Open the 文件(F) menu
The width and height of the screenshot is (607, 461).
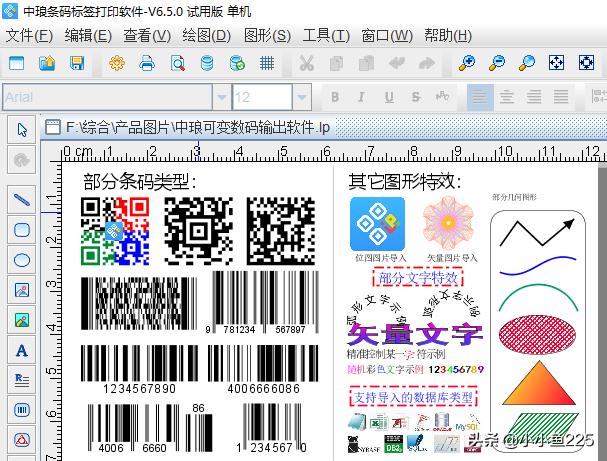point(29,35)
